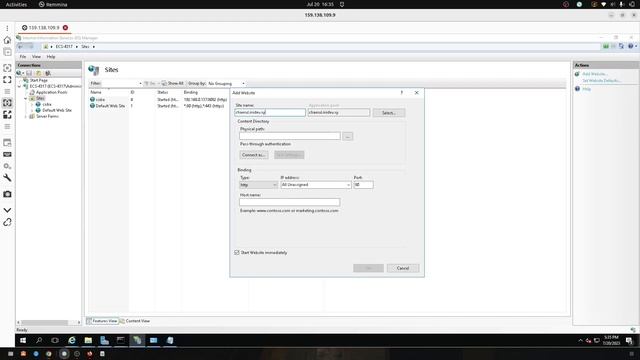Close the 159.138.109.9 Remmina connection tab
This screenshot has width=640, height=360.
tap(65, 28)
